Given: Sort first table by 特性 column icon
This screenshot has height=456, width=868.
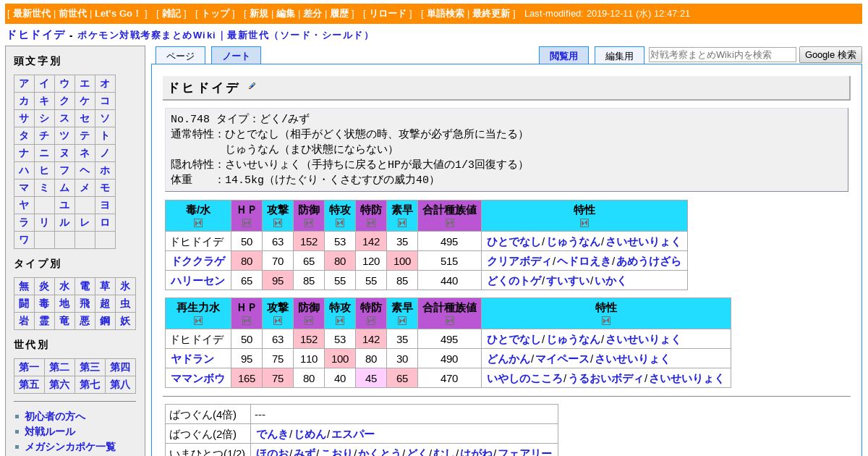Looking at the screenshot, I should [x=584, y=223].
